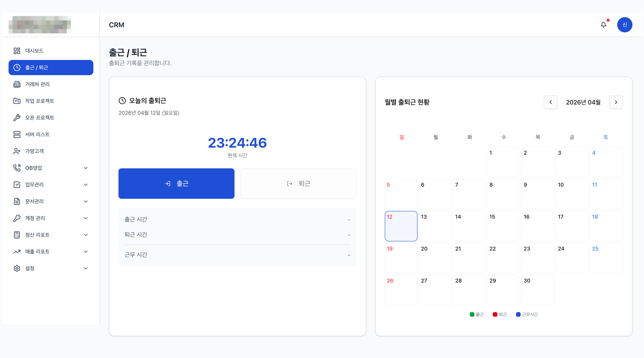Click the 서버 리스트 server icon
This screenshot has width=644, height=358.
[x=17, y=134]
